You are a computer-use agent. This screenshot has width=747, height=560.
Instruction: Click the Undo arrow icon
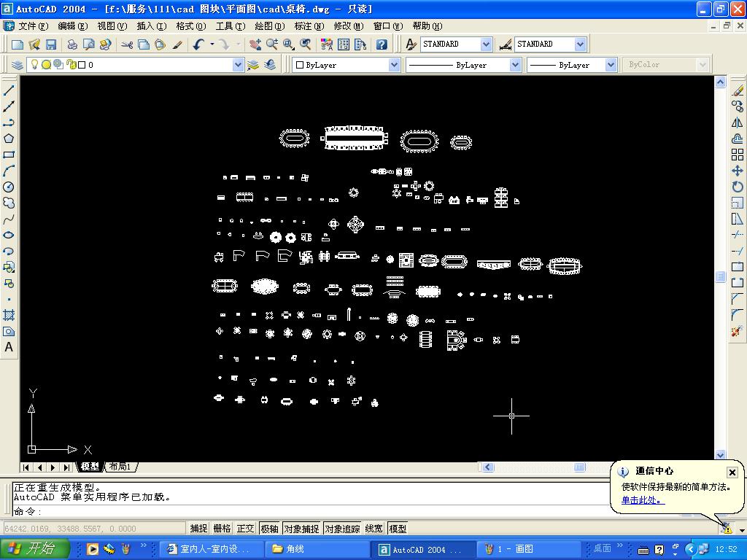198,44
